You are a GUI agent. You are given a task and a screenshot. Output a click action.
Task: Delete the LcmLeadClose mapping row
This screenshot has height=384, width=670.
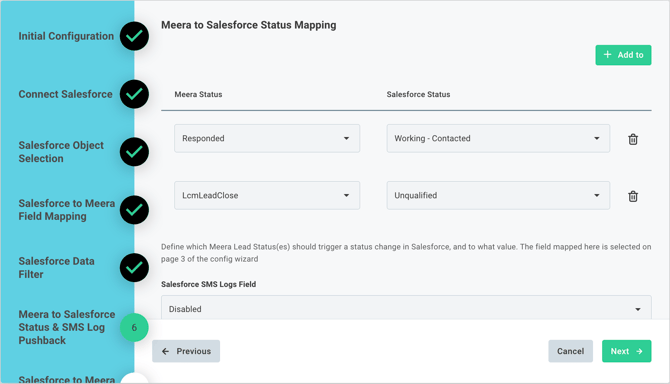[x=633, y=196]
